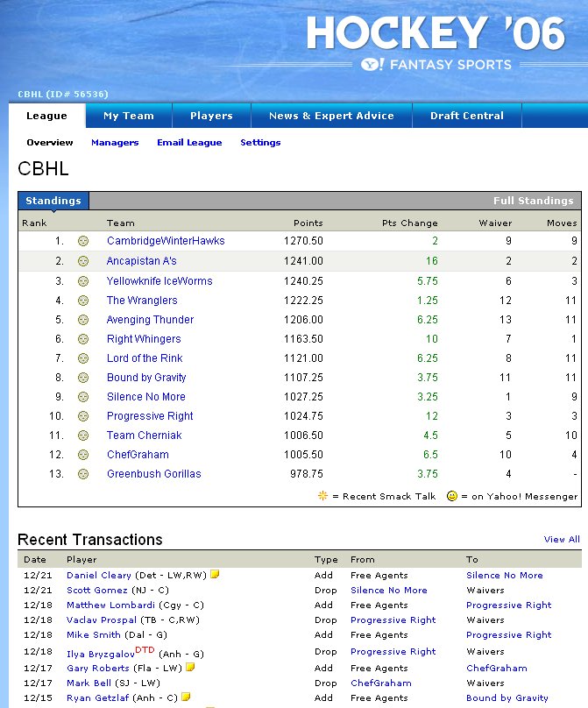Screen dimensions: 588x708
Task: Open the player note icon for Ryan Getzlaf
Action: point(186,697)
